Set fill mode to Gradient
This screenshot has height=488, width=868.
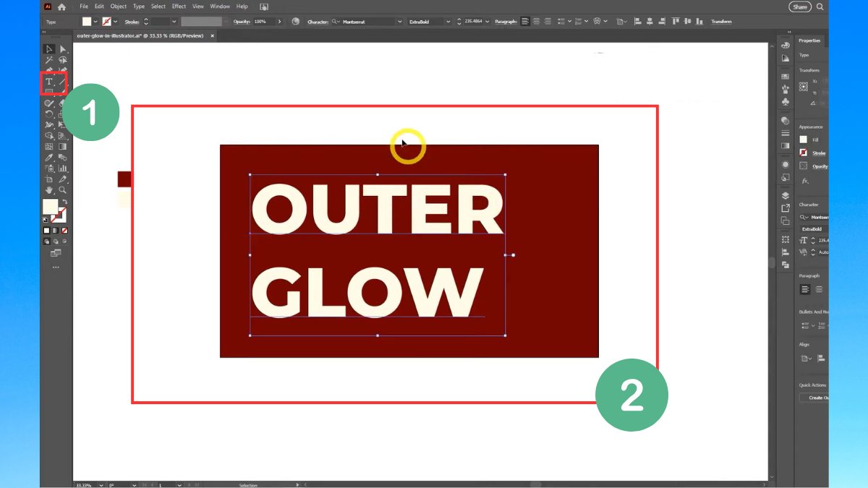point(54,231)
